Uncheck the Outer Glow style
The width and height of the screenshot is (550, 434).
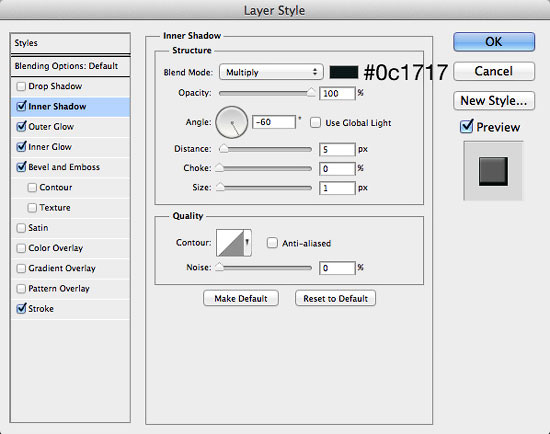[x=21, y=126]
